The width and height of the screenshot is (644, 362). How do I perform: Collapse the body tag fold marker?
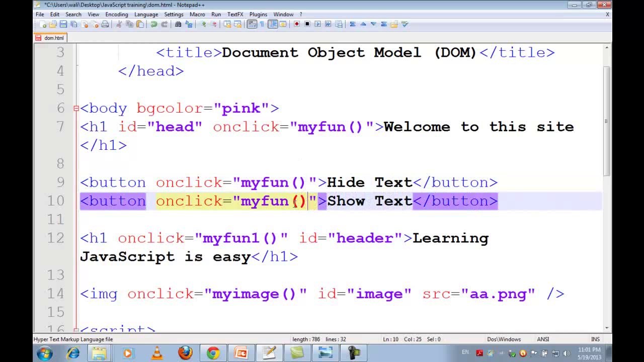pos(76,108)
